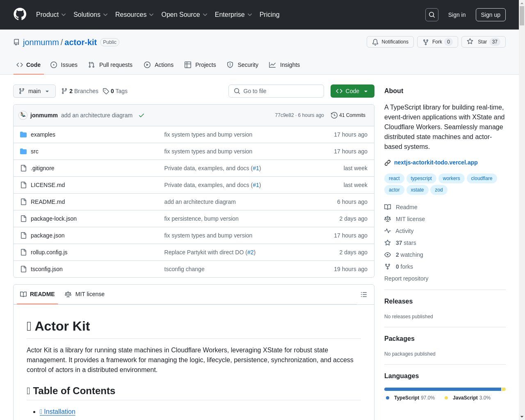
Task: Click the examples folder icon
Action: (23, 135)
